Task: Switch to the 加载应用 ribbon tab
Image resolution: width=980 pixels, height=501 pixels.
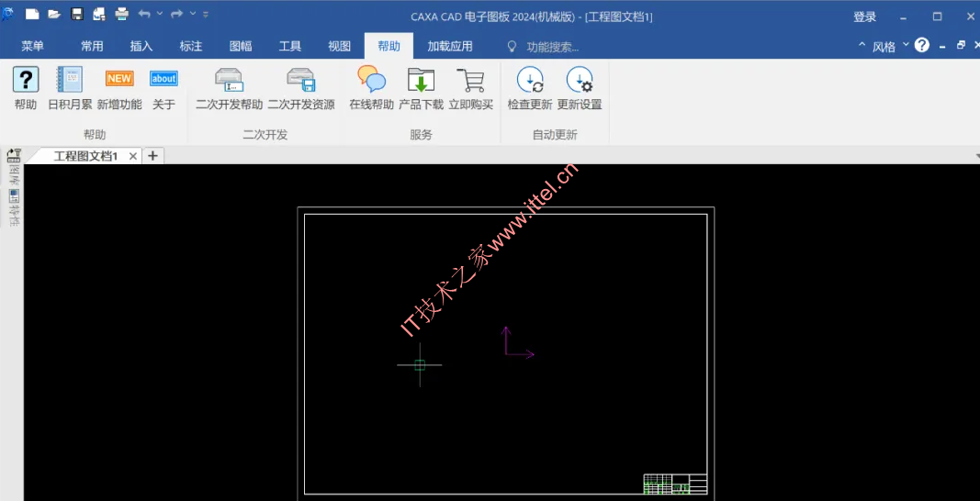Action: pos(450,46)
